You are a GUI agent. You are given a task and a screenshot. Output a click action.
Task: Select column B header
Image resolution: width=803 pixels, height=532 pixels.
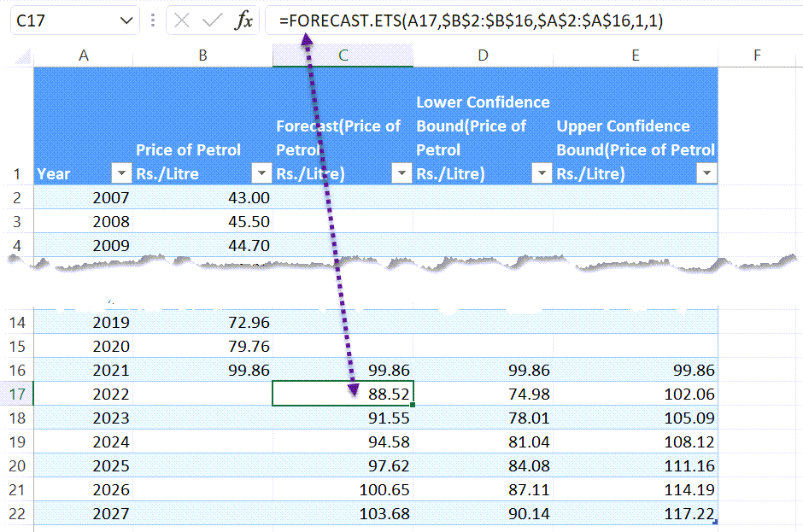[x=202, y=56]
